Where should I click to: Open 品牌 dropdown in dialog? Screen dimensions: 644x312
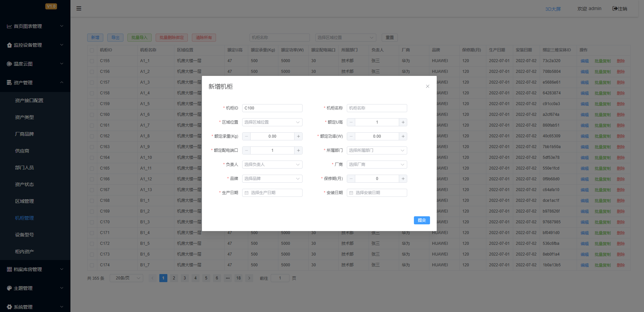click(x=272, y=179)
